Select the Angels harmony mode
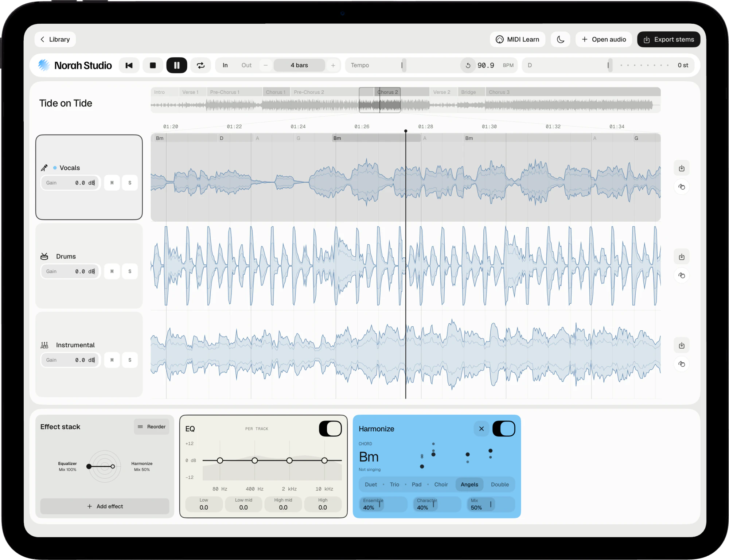The height and width of the screenshot is (560, 729). (x=469, y=485)
